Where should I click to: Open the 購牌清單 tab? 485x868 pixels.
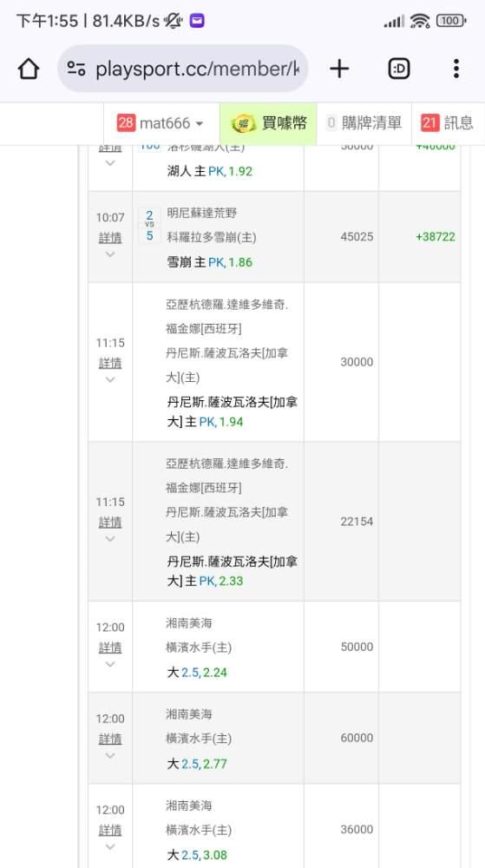pos(364,123)
